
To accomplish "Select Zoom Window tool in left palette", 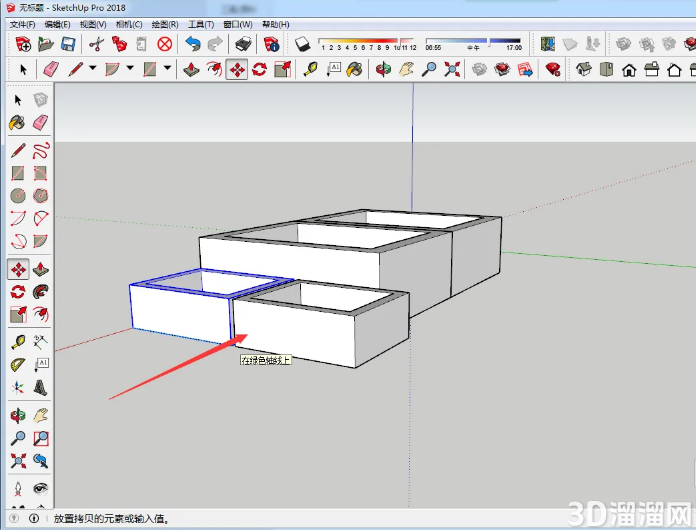I will [x=40, y=439].
